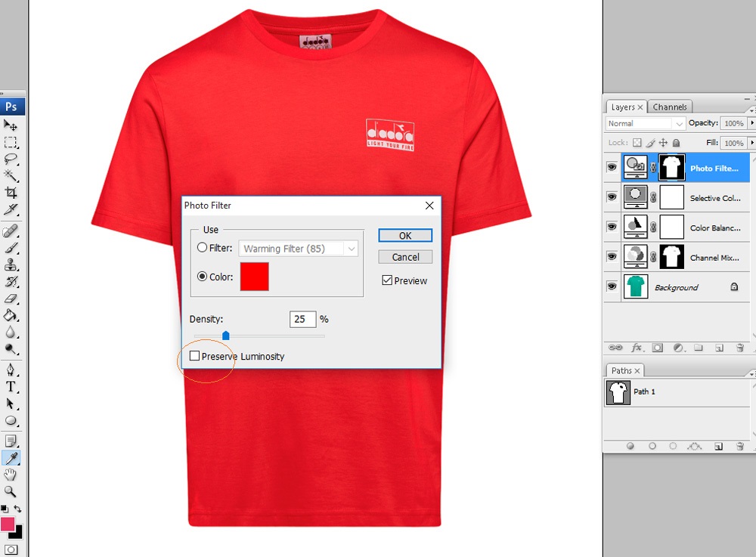This screenshot has height=557, width=756.
Task: Confirm Photo Filter with OK
Action: [405, 236]
